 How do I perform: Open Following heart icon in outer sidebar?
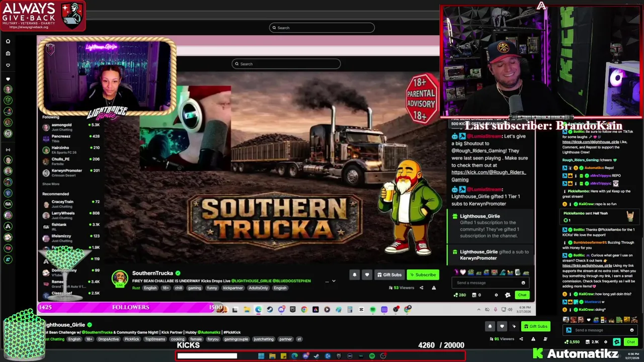[x=8, y=65]
